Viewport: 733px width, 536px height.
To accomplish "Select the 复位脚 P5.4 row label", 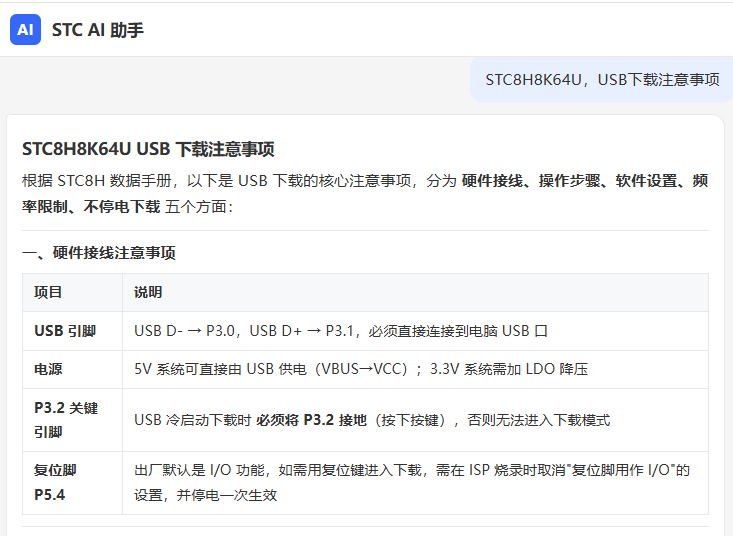I will (55, 482).
